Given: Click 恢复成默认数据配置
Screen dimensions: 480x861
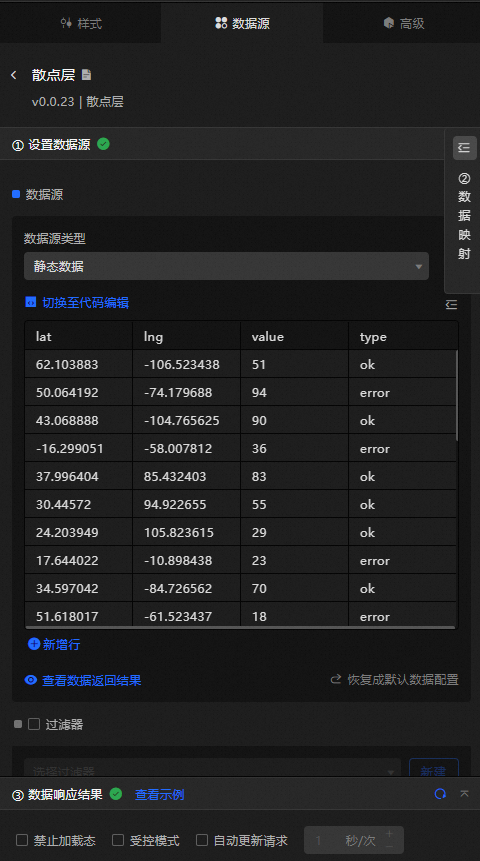Looking at the screenshot, I should click(403, 680).
